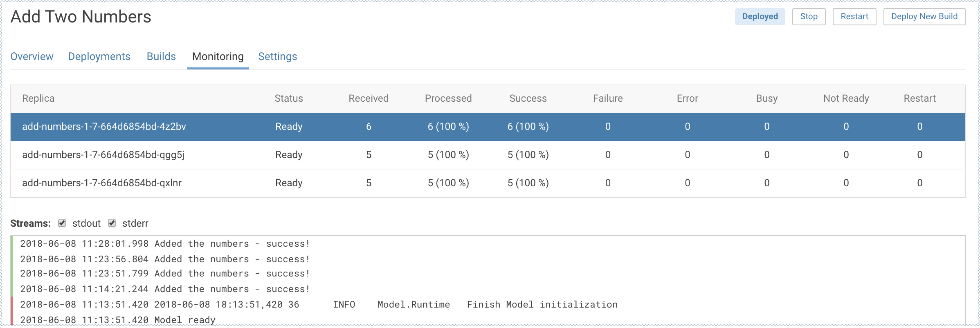Switch to the Deployments tab
This screenshot has width=980, height=328.
pyautogui.click(x=99, y=56)
